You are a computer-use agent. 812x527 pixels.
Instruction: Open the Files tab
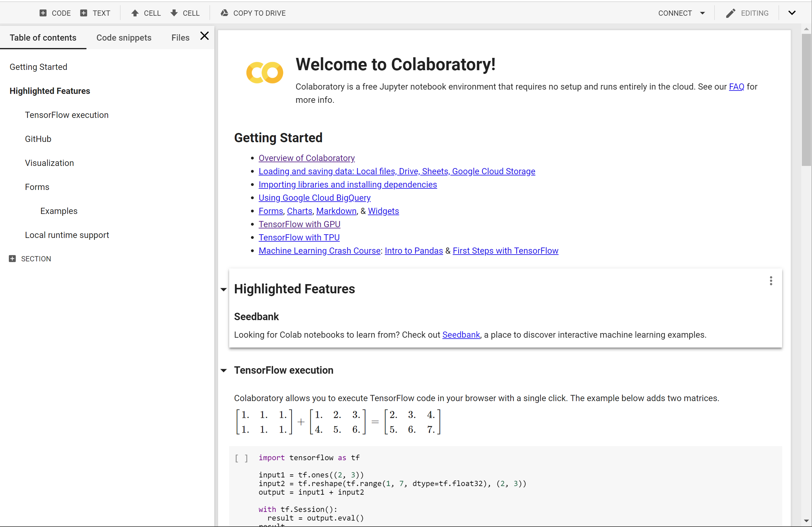click(180, 38)
